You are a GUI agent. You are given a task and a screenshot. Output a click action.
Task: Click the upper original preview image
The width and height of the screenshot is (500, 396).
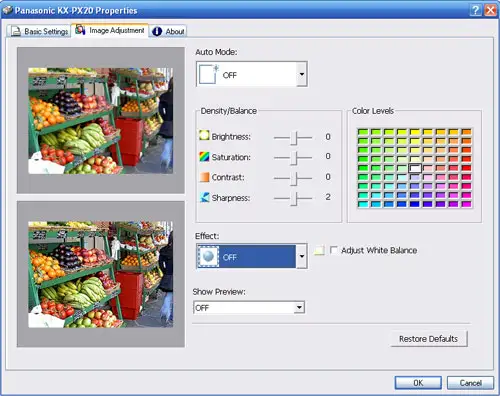tap(100, 120)
